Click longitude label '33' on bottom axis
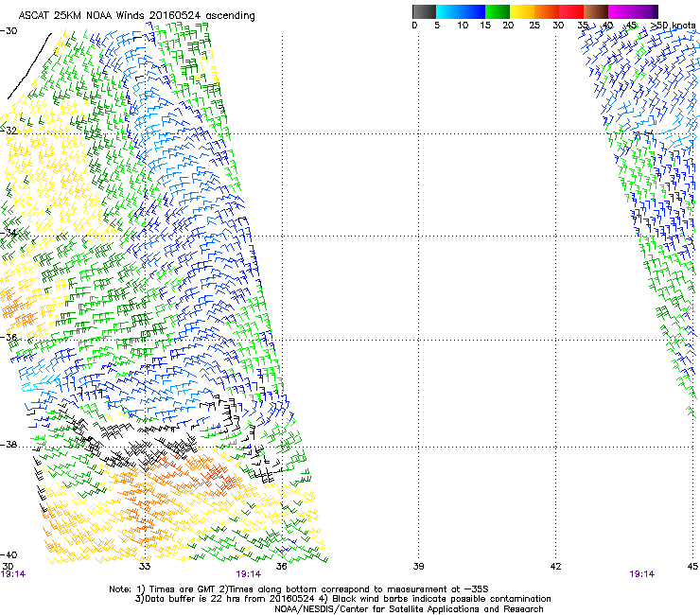Viewport: 700px width, 615px height. tap(145, 567)
